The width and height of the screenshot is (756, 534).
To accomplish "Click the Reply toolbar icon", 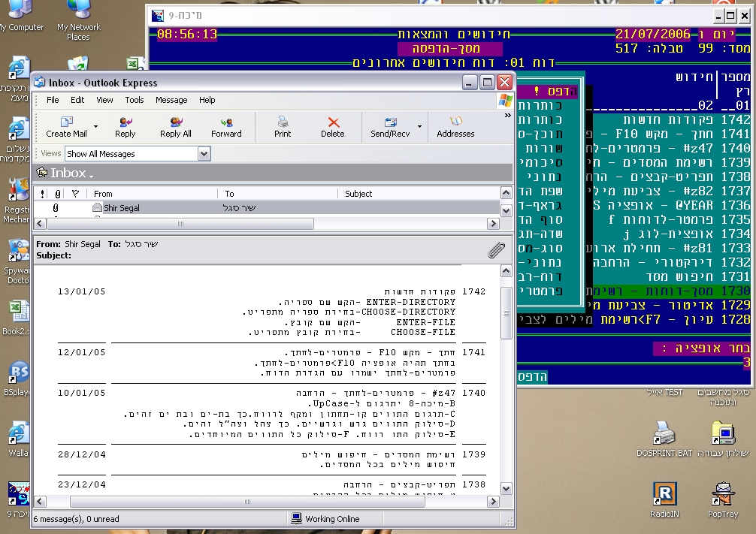I will coord(125,126).
